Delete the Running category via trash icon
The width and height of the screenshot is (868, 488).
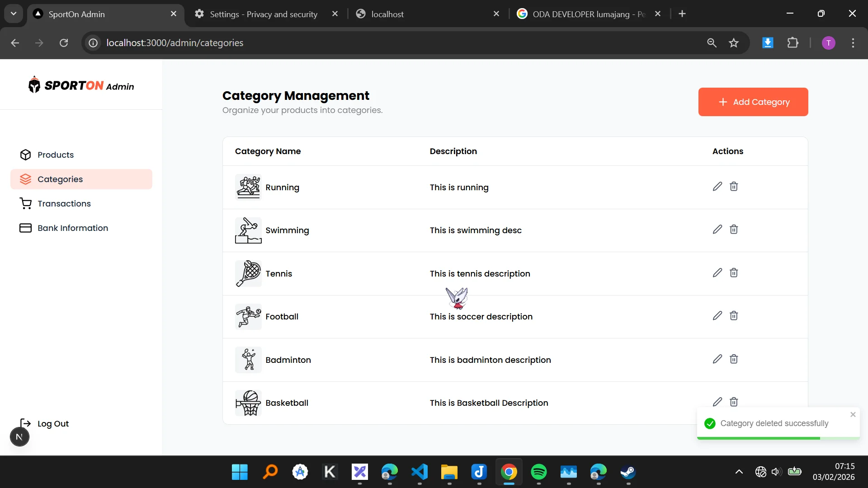click(x=734, y=187)
